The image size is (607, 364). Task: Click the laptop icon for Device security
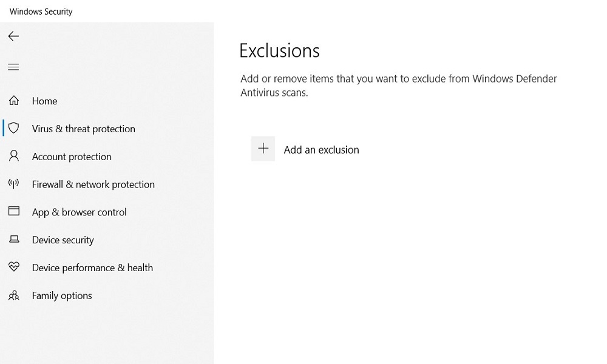click(x=14, y=240)
